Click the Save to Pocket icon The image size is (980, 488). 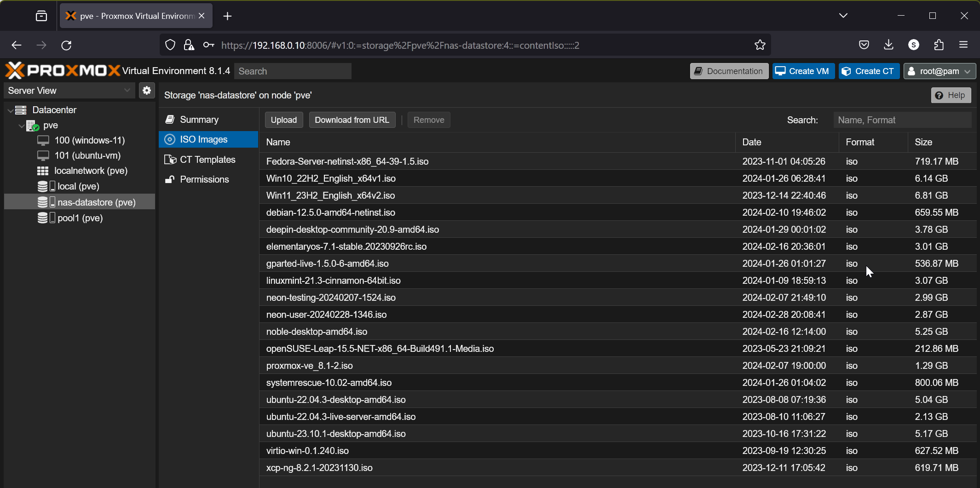[864, 45]
